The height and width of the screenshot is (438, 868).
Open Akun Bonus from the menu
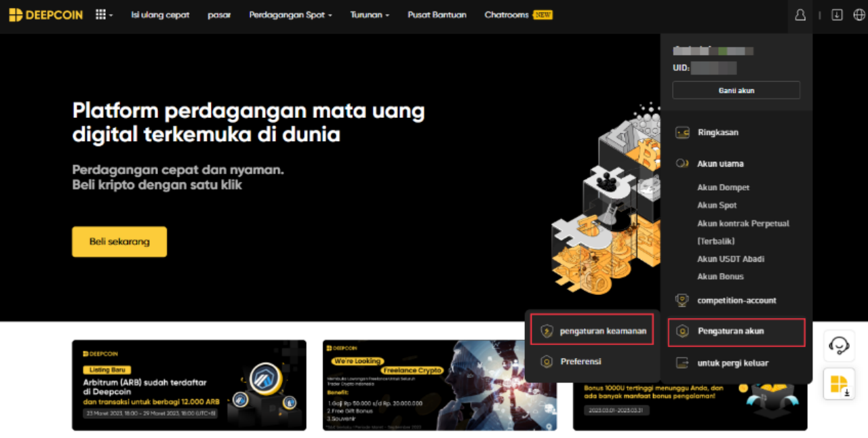[x=720, y=277]
